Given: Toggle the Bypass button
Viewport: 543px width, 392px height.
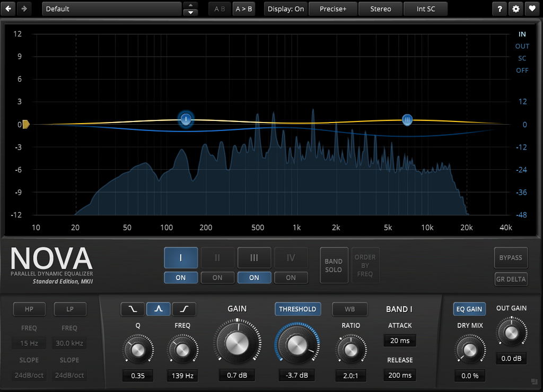Looking at the screenshot, I should (x=511, y=258).
